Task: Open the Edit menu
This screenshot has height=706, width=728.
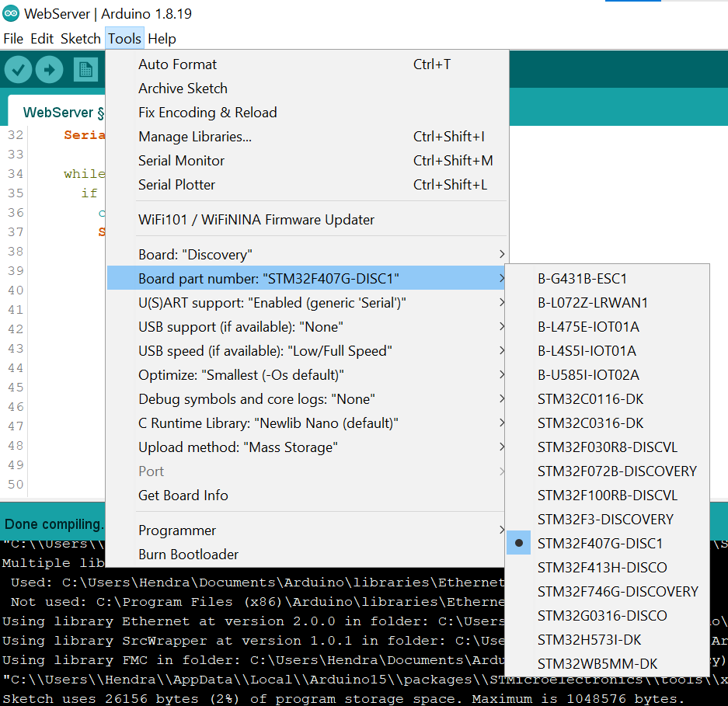Action: [x=42, y=39]
